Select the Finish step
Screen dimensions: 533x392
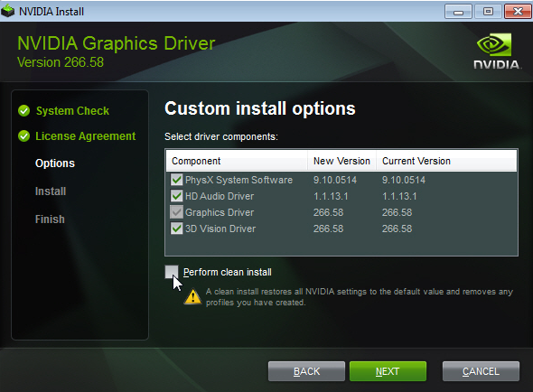(x=50, y=219)
